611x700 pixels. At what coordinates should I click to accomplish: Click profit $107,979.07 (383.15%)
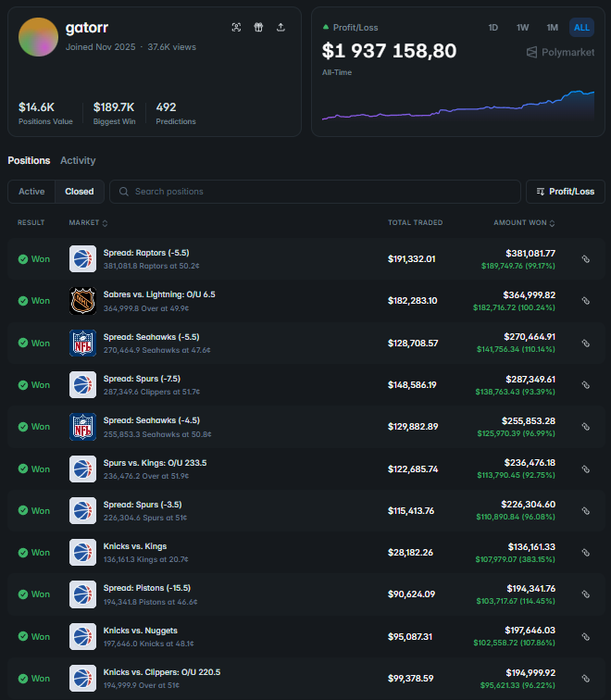click(x=515, y=559)
